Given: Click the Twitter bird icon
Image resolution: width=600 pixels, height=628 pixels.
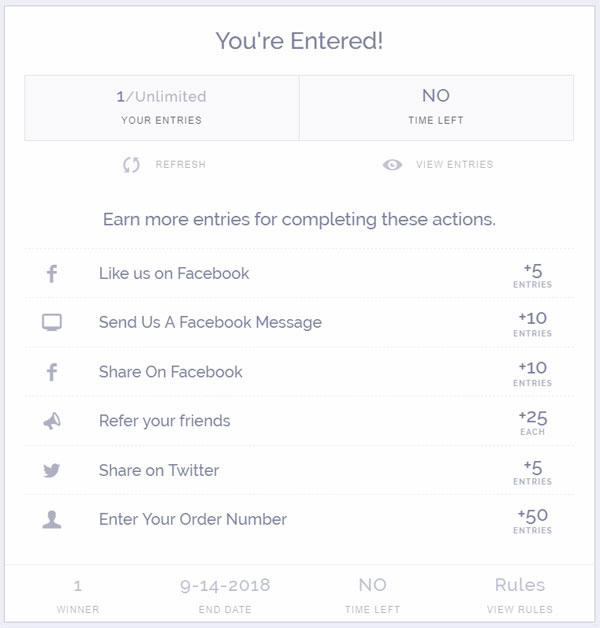Looking at the screenshot, I should pos(52,470).
